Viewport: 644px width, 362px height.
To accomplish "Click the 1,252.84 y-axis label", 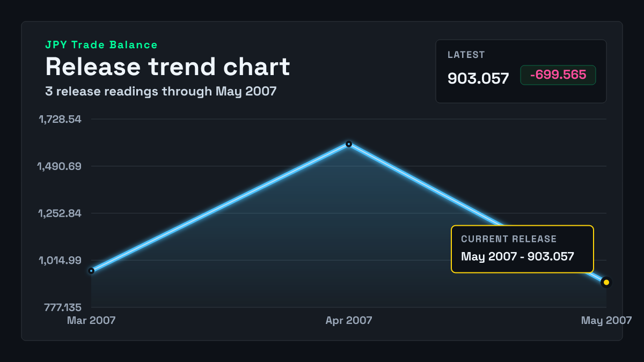I will (60, 213).
